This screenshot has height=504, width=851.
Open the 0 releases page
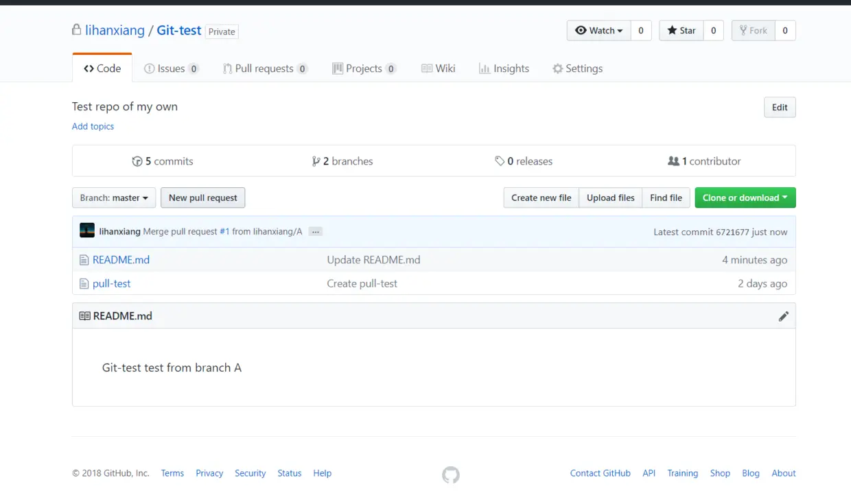pos(524,161)
